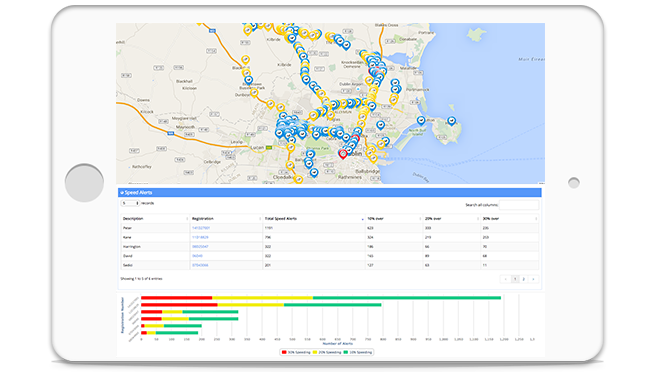This screenshot has height=372, width=654.
Task: Sort table by Registration column
Action: pos(226,219)
